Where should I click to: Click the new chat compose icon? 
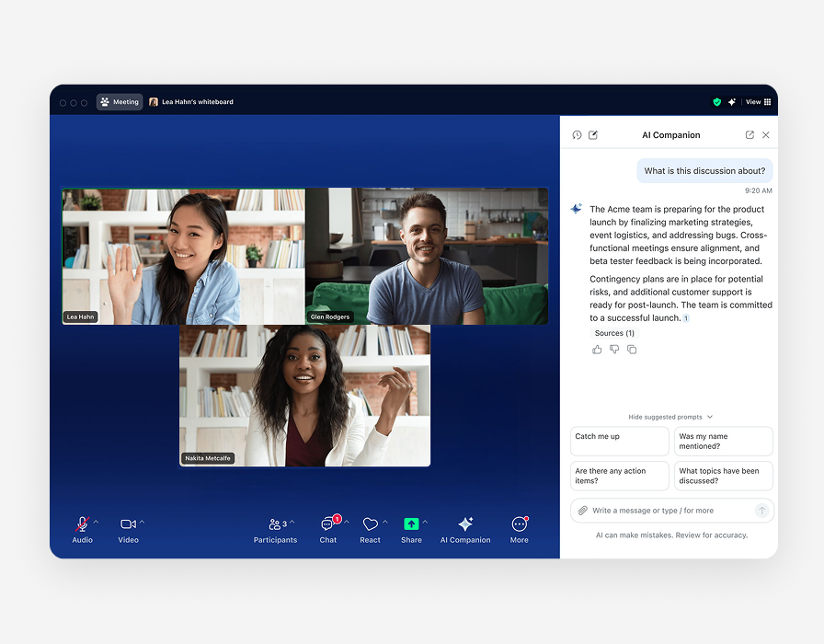(x=593, y=135)
